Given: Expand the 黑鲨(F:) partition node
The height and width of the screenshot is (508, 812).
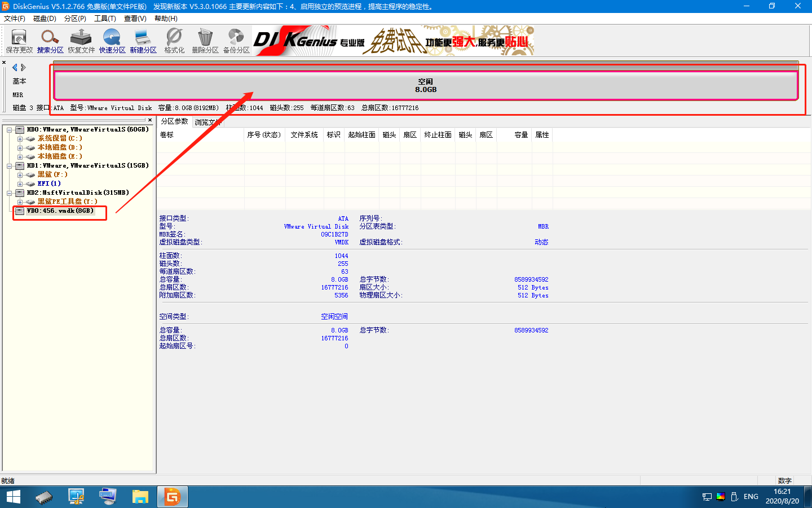Looking at the screenshot, I should click(20, 175).
